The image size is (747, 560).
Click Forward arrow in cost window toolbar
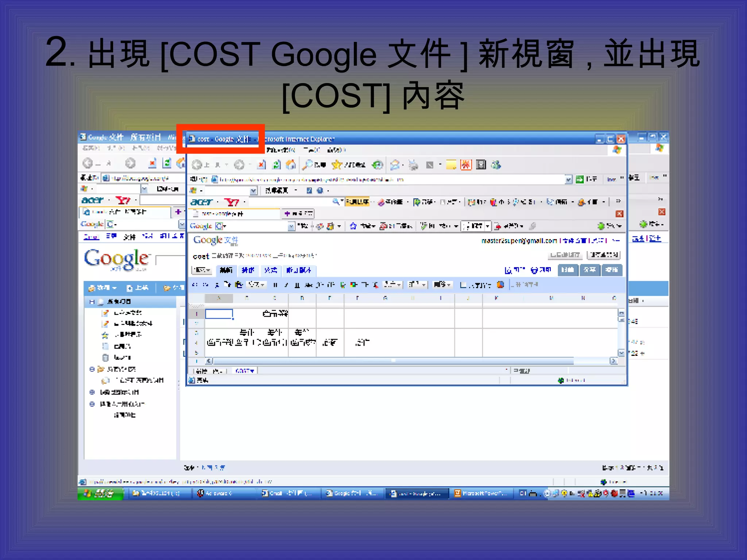coord(239,165)
